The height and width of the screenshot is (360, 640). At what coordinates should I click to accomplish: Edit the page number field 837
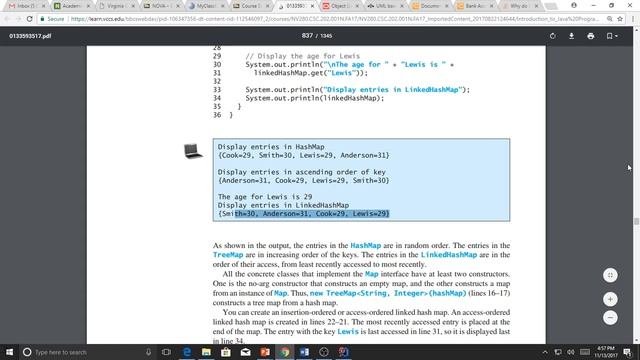pyautogui.click(x=307, y=36)
